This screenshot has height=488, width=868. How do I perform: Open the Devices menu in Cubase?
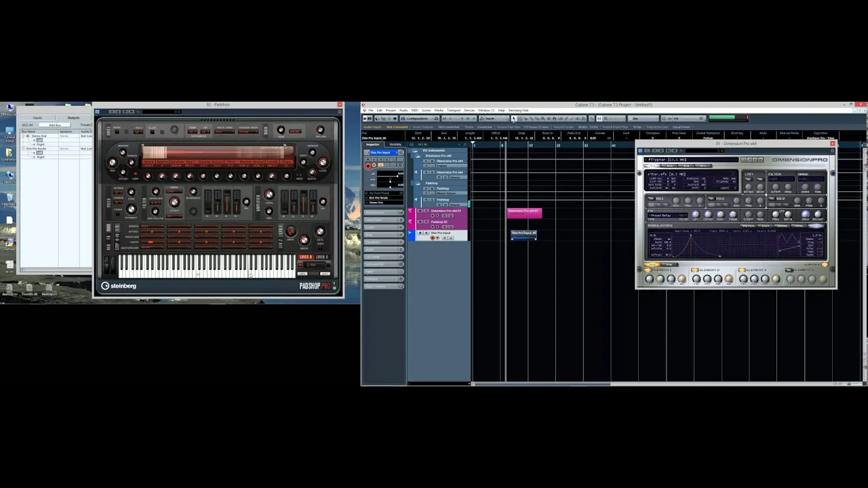pos(469,110)
